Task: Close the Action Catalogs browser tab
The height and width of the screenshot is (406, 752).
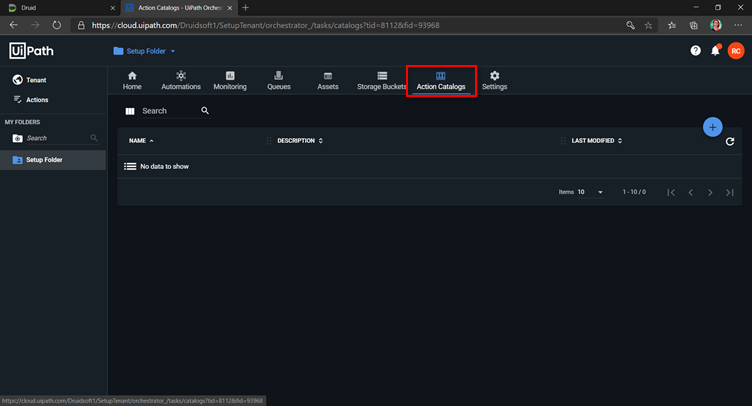Action: click(230, 8)
